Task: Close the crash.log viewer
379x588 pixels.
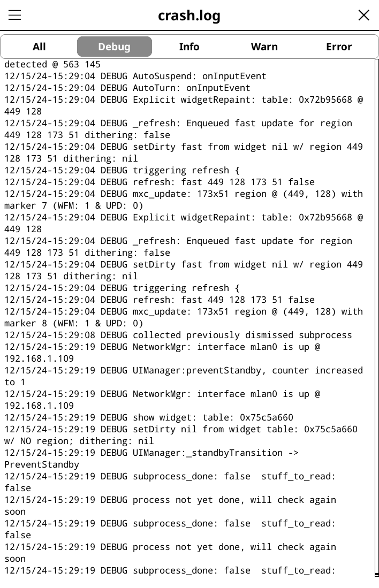Action: click(364, 15)
